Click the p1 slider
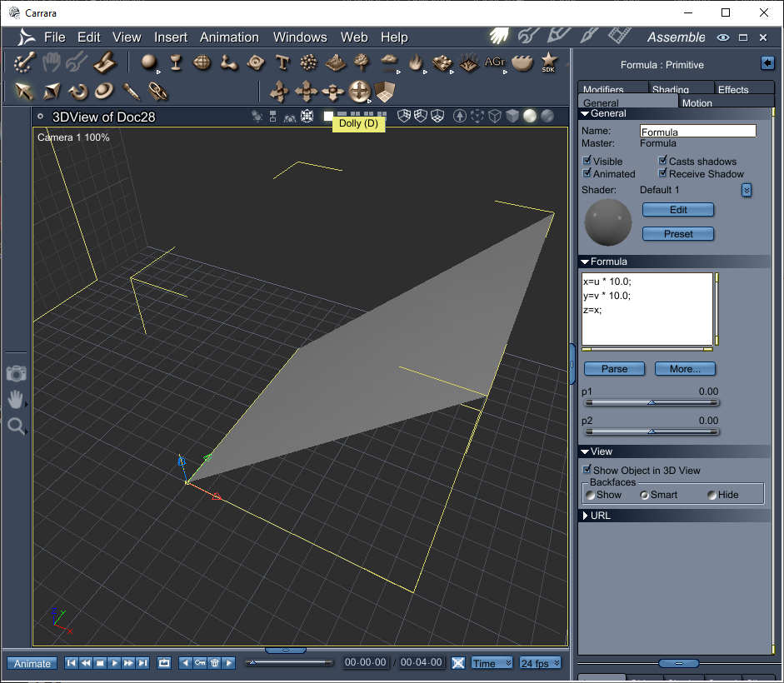Image resolution: width=784 pixels, height=683 pixels. pos(652,402)
